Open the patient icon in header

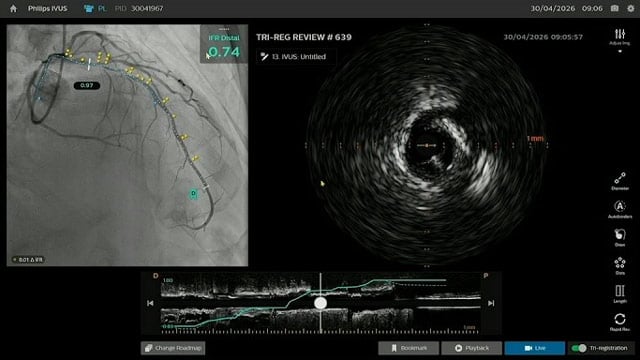[x=89, y=9]
